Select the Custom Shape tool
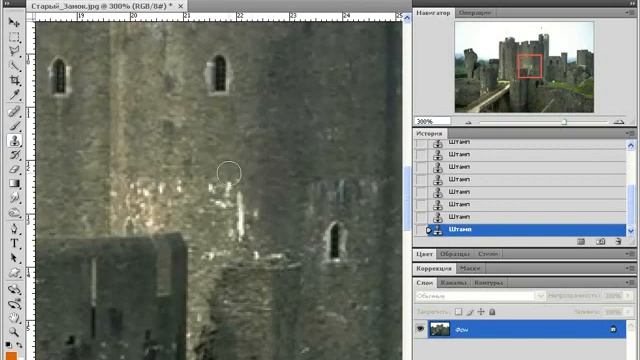640x360 pixels. (x=14, y=272)
